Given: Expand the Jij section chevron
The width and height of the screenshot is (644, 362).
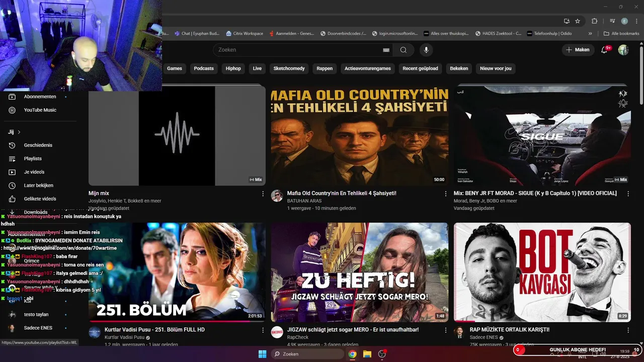Looking at the screenshot, I should pyautogui.click(x=19, y=132).
